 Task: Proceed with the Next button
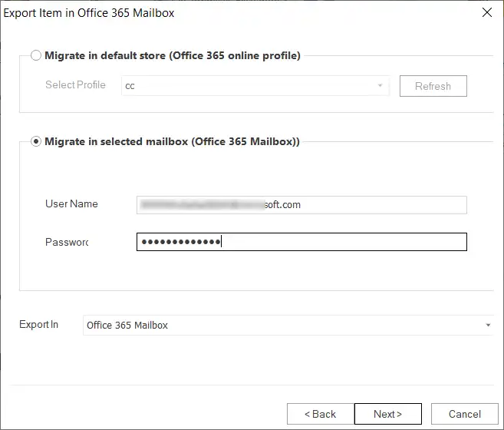(388, 414)
